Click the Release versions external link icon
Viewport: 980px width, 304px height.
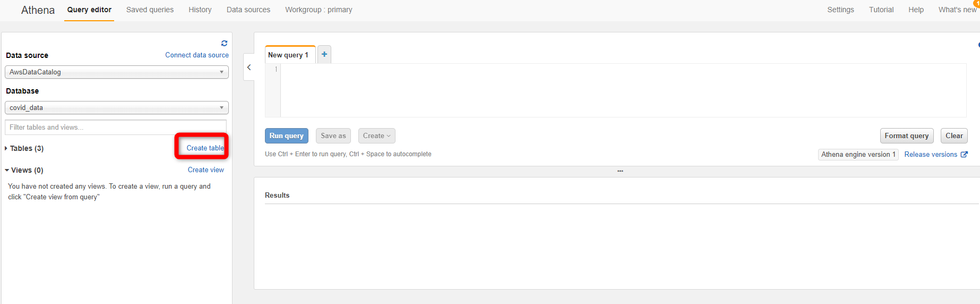point(964,154)
